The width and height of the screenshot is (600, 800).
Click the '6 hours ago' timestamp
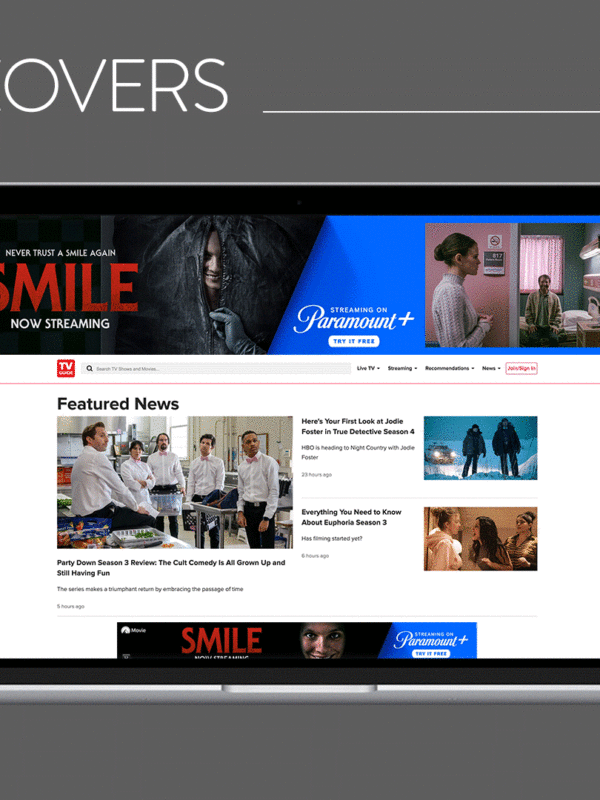coord(315,556)
